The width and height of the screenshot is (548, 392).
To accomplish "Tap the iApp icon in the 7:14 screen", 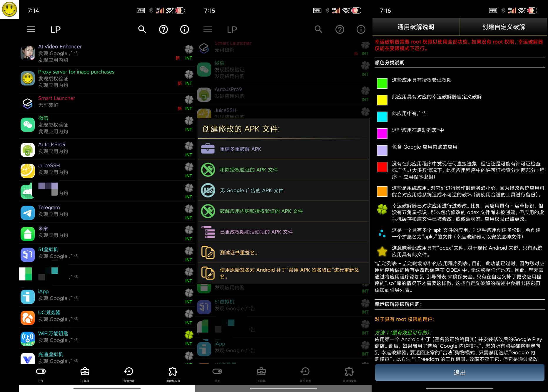I will click(28, 297).
